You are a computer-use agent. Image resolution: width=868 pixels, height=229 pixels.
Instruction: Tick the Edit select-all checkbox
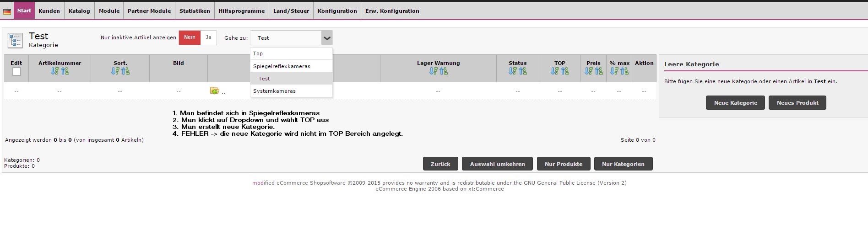click(16, 71)
